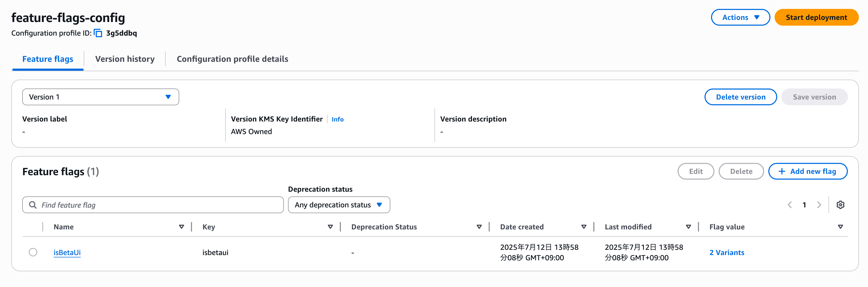The image size is (868, 287).
Task: Open Configuration profile details tab
Action: point(232,59)
